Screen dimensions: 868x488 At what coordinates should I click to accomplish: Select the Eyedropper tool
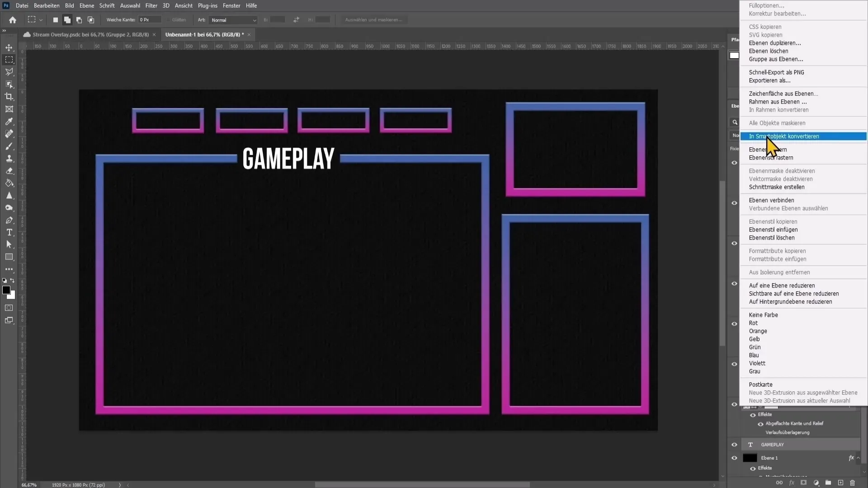[x=9, y=121]
